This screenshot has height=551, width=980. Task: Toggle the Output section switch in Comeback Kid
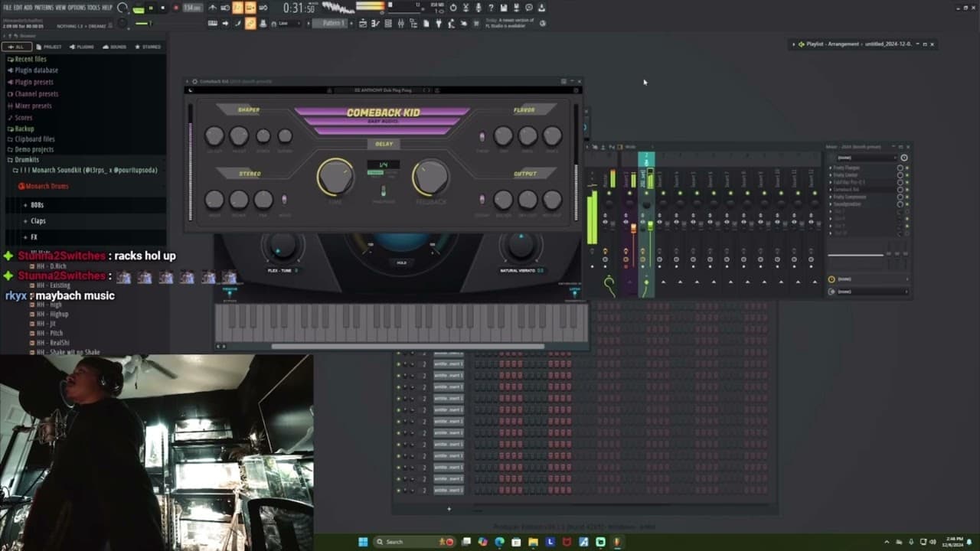[x=482, y=200]
